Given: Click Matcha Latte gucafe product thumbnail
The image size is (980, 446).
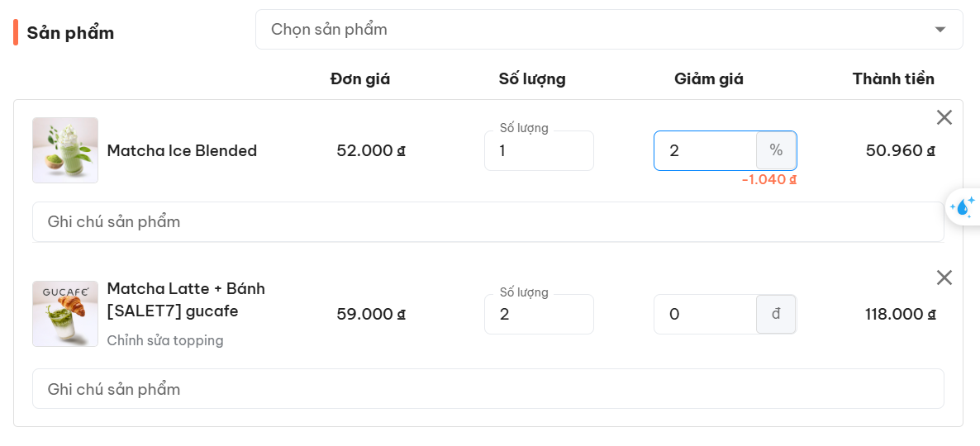Looking at the screenshot, I should pos(65,314).
